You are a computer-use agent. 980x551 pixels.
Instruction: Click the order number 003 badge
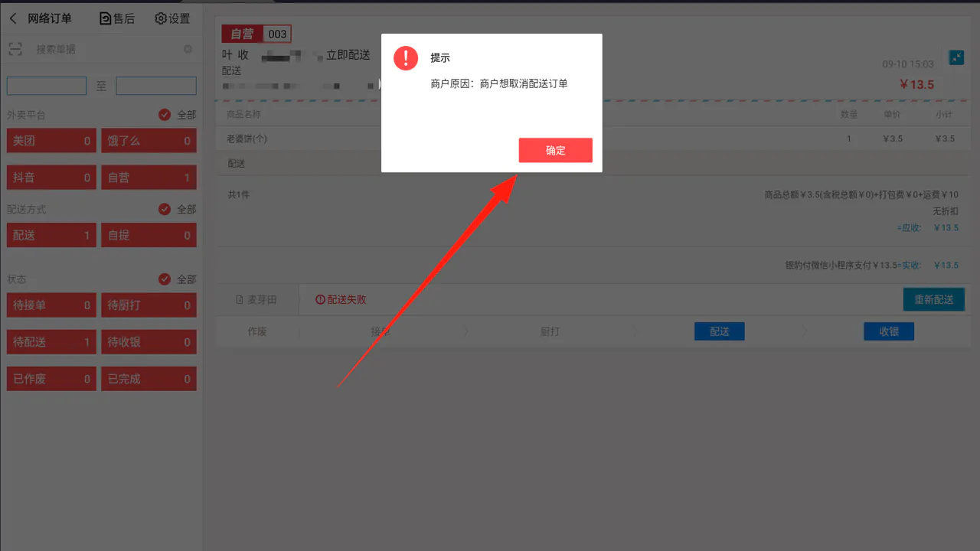pyautogui.click(x=277, y=34)
